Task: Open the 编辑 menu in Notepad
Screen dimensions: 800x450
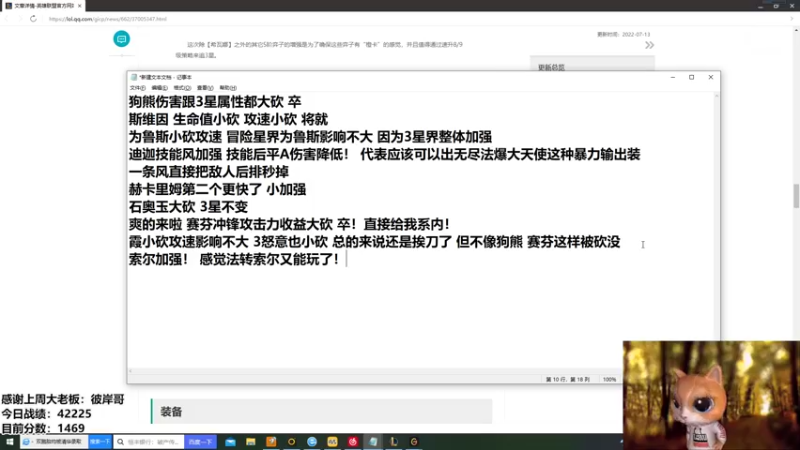Action: [x=159, y=88]
